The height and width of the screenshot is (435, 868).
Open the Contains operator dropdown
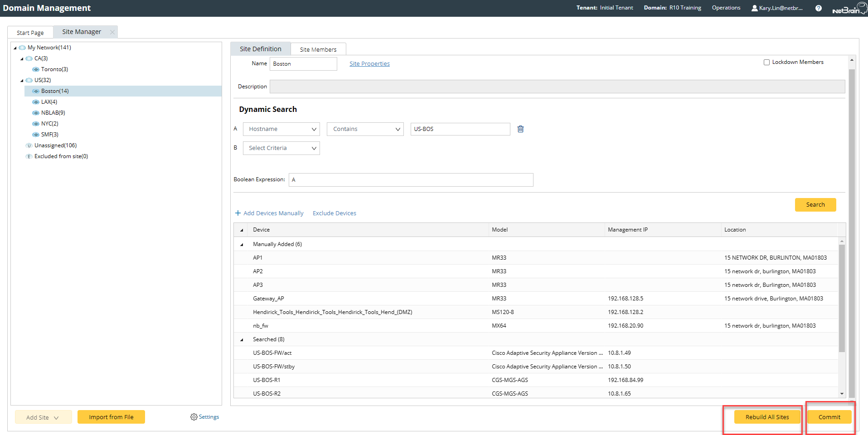[365, 129]
